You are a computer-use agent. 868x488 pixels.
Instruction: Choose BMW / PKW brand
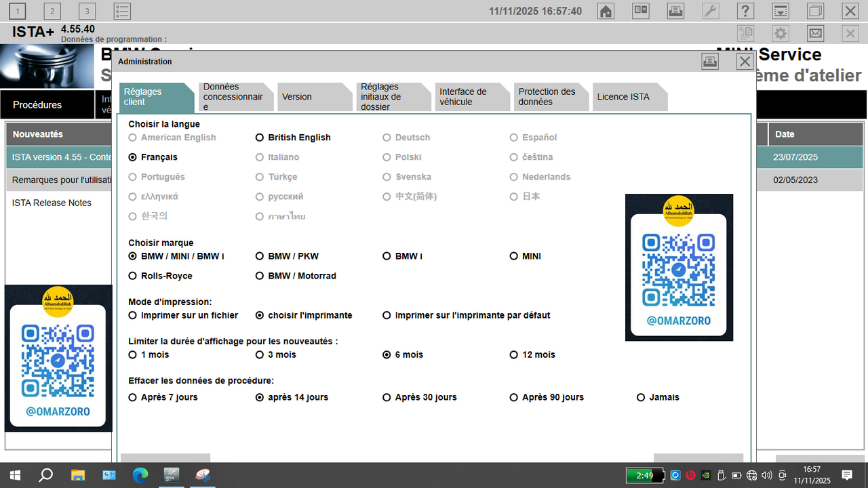click(x=287, y=256)
